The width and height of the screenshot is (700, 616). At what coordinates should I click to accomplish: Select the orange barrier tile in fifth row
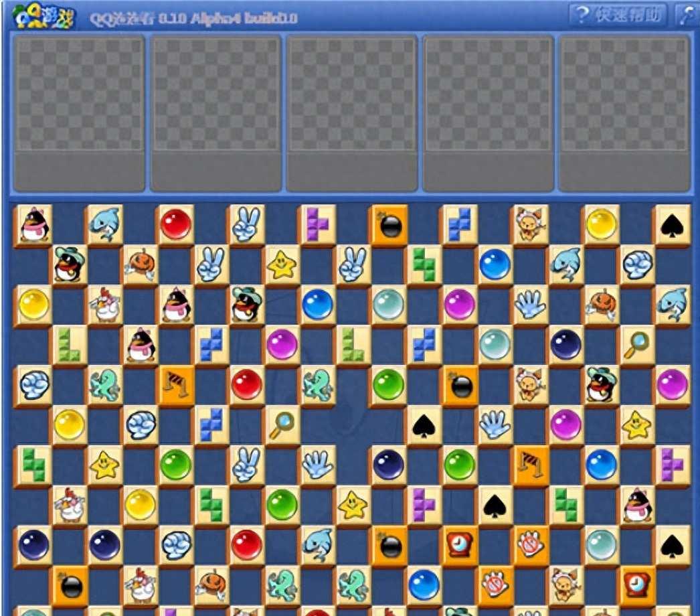[176, 384]
